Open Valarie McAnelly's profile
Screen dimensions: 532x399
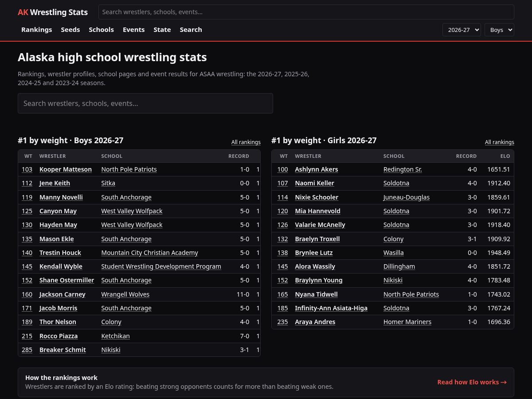tap(320, 225)
